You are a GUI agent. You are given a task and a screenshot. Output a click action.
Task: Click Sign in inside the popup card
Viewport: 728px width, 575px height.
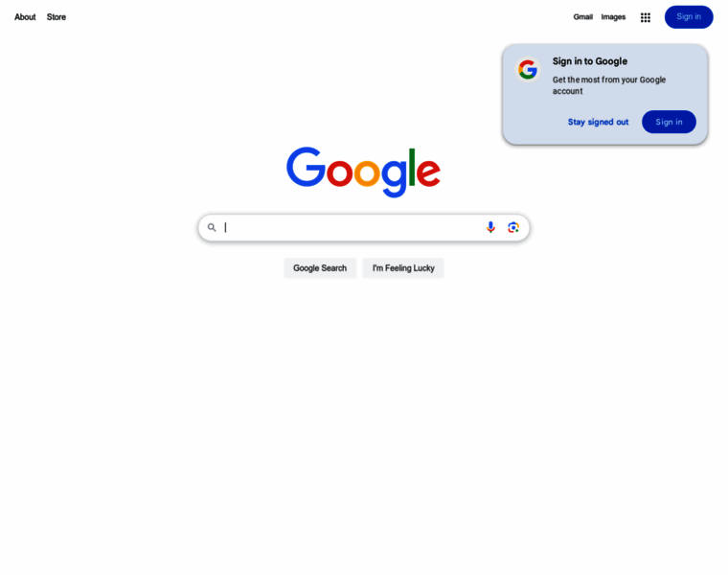tap(669, 122)
